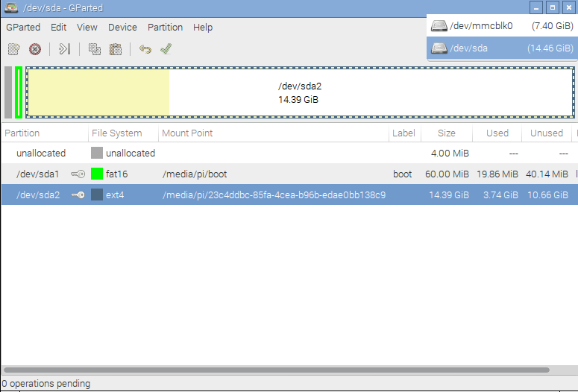Click the Label column header
The height and width of the screenshot is (392, 578).
pos(405,133)
